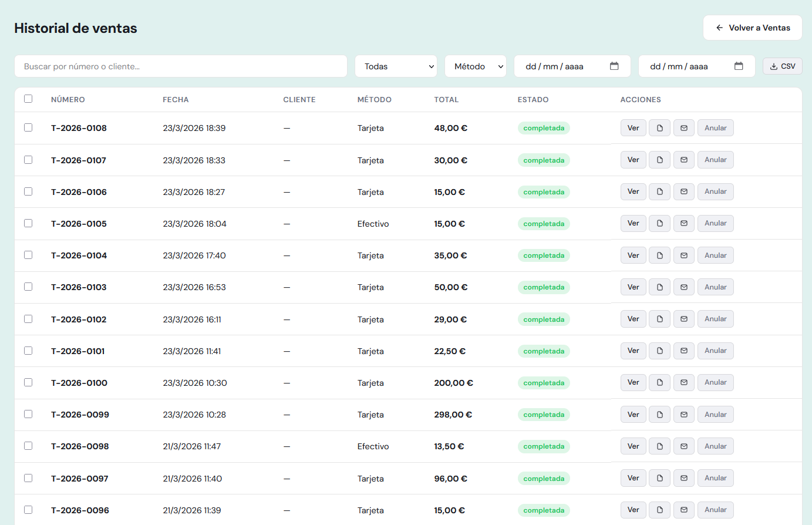Click the email icon on sale T-2026-0107

pyautogui.click(x=683, y=159)
